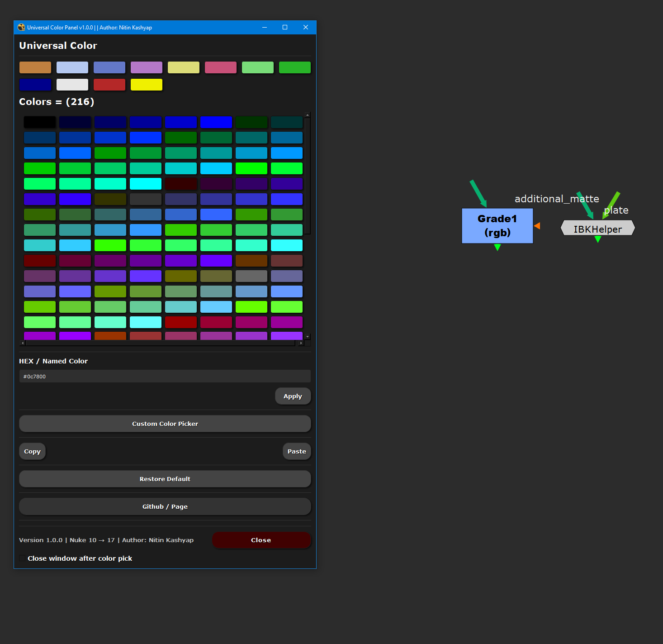
Task: Enable the Close window after color pick option
Action: 23,558
